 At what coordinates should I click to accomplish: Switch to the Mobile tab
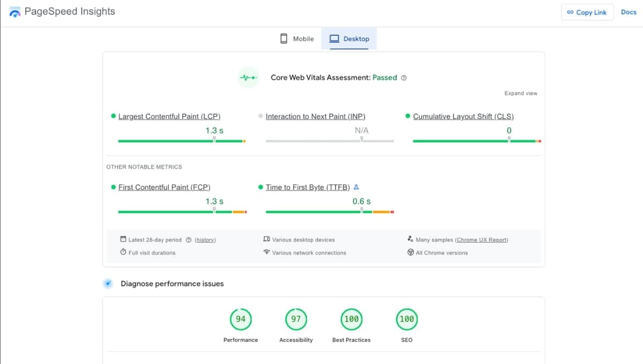coord(297,39)
